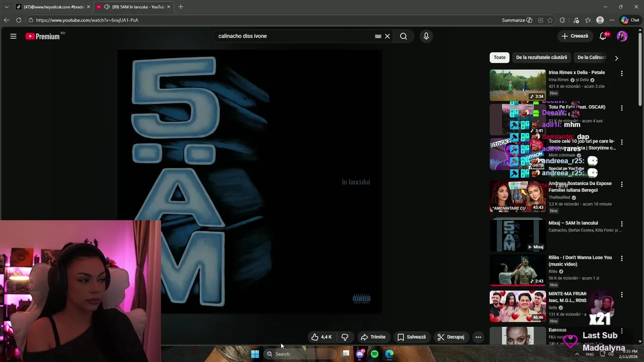Screen dimensions: 644x362
Task: Open the Edge profile icon
Action: click(x=600, y=20)
